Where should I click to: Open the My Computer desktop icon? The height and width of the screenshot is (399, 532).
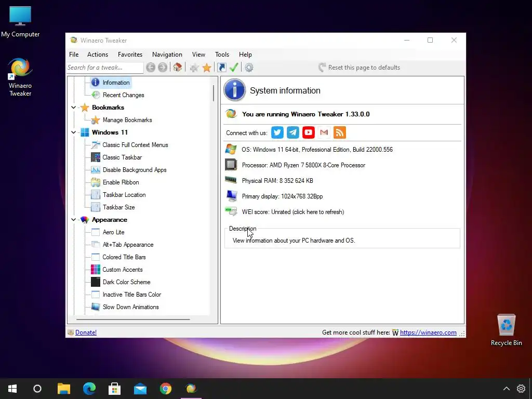click(20, 22)
